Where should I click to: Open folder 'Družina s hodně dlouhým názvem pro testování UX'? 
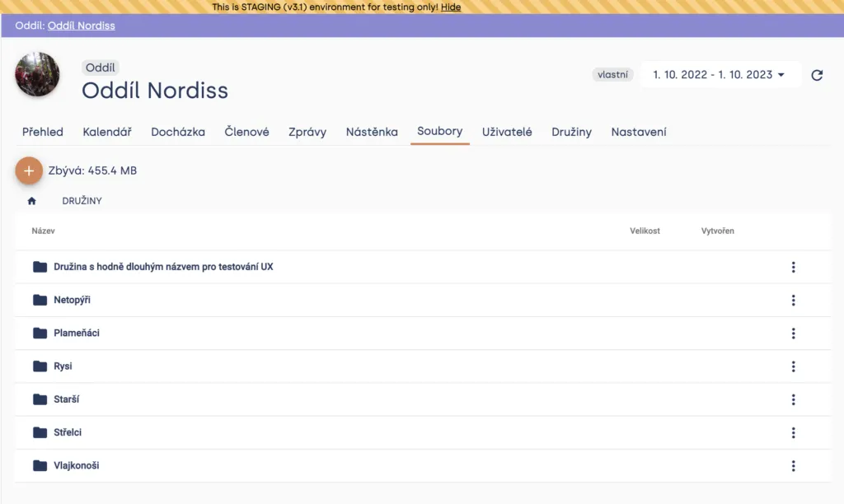pos(164,267)
